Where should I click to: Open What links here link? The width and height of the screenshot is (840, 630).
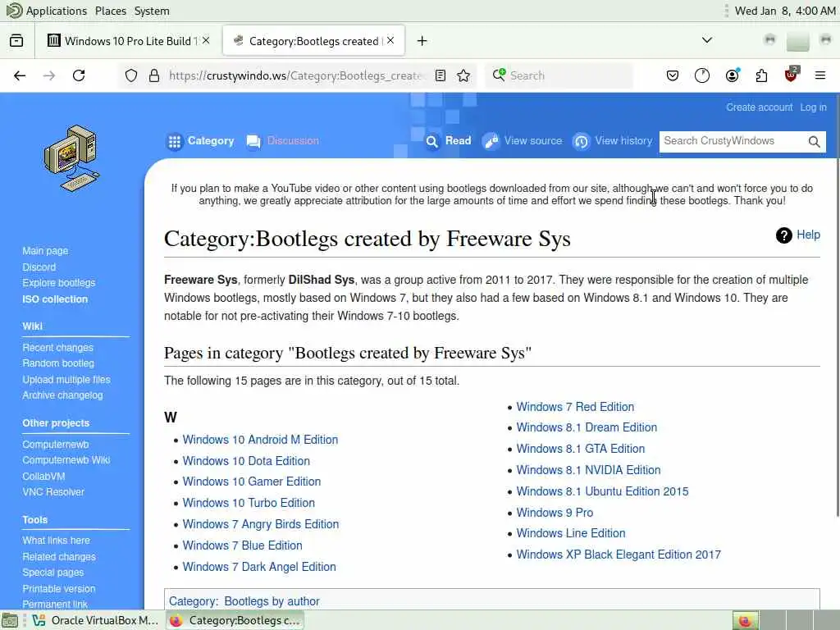click(56, 540)
